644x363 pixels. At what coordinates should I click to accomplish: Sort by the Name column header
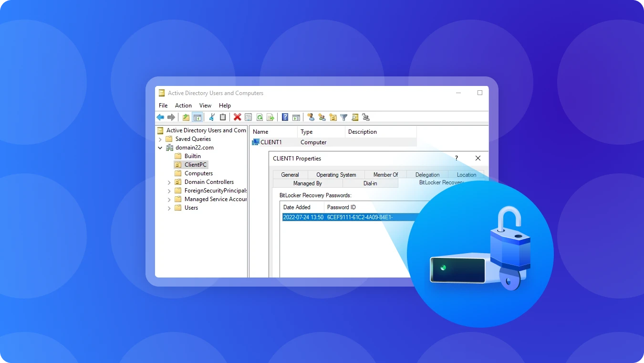[x=274, y=132]
